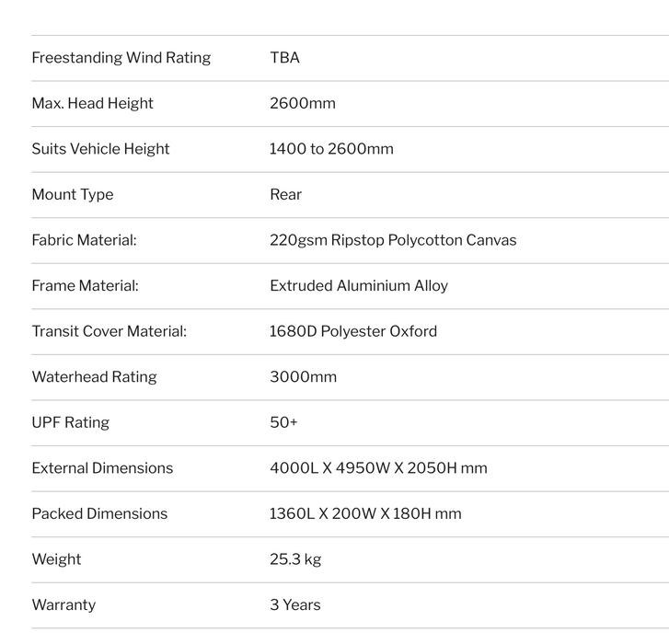The width and height of the screenshot is (669, 644).
Task: Select the 50+ UPF value
Action: pyautogui.click(x=283, y=422)
